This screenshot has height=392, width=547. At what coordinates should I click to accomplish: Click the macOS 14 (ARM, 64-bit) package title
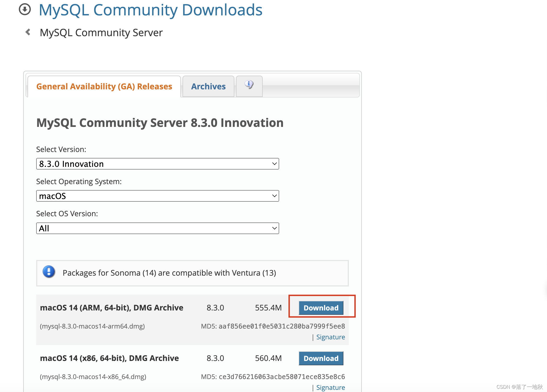[x=112, y=308]
